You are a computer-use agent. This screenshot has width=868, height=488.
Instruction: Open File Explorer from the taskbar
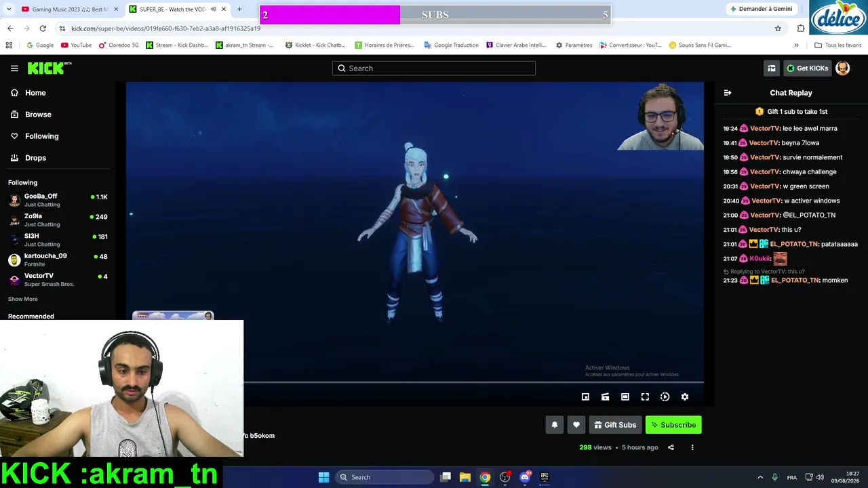click(x=465, y=477)
